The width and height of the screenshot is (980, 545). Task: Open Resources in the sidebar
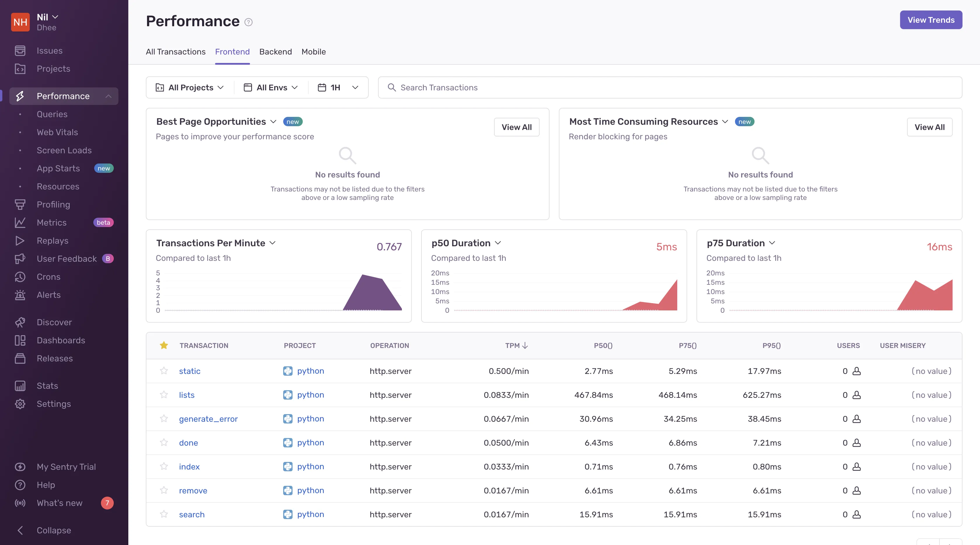pos(58,187)
